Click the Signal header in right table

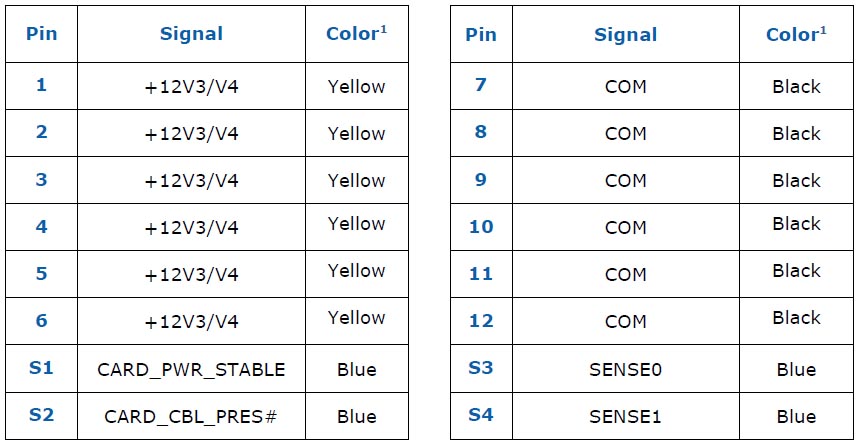coord(626,34)
